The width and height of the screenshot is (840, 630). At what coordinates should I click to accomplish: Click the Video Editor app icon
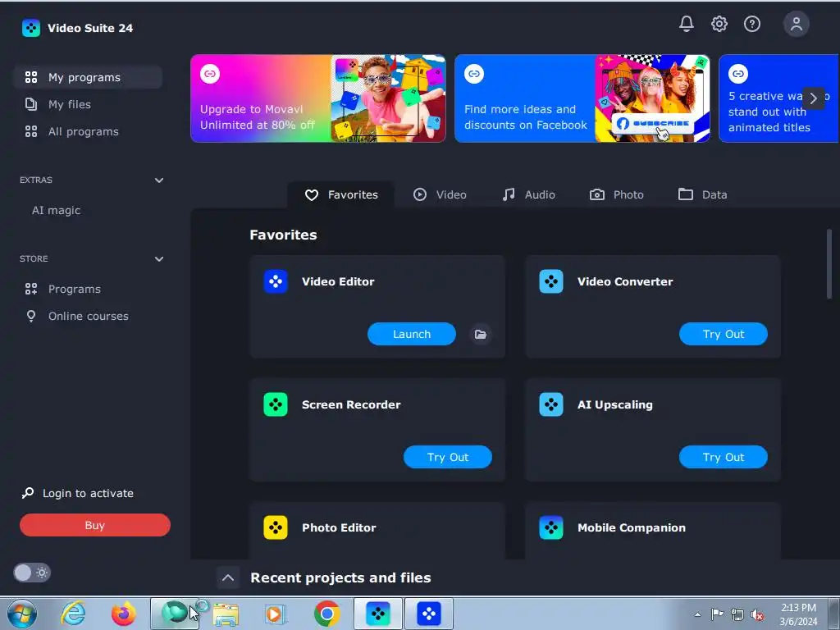tap(276, 281)
